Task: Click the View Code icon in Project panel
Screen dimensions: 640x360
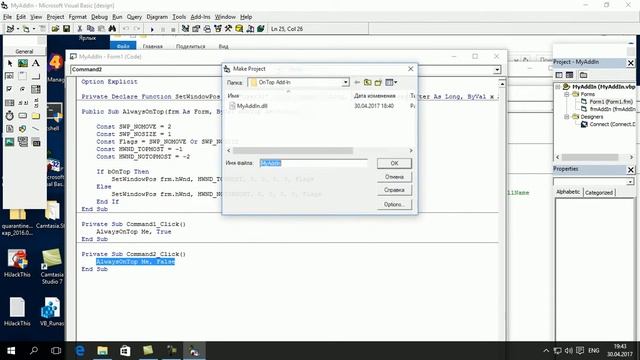Action: [559, 75]
